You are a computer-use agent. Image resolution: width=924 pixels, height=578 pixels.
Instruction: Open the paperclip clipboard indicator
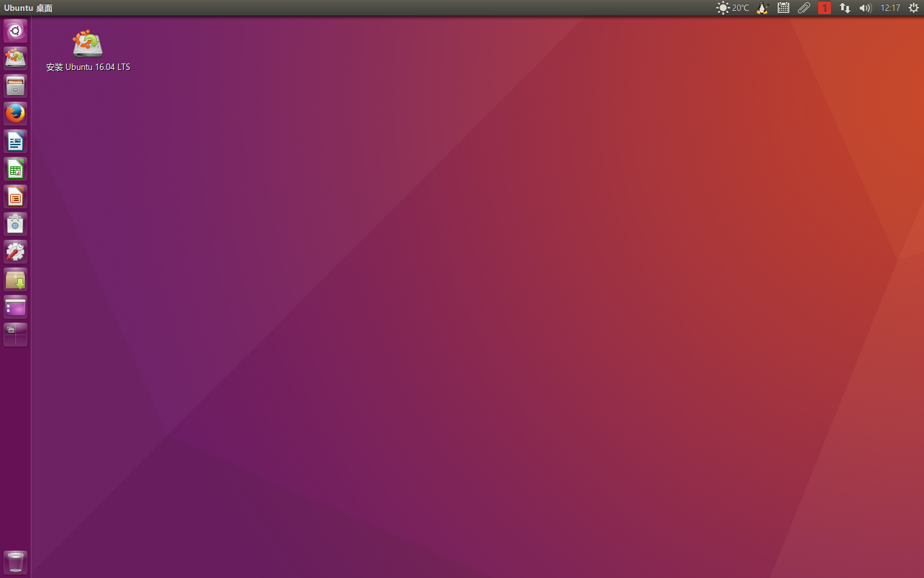(x=804, y=8)
